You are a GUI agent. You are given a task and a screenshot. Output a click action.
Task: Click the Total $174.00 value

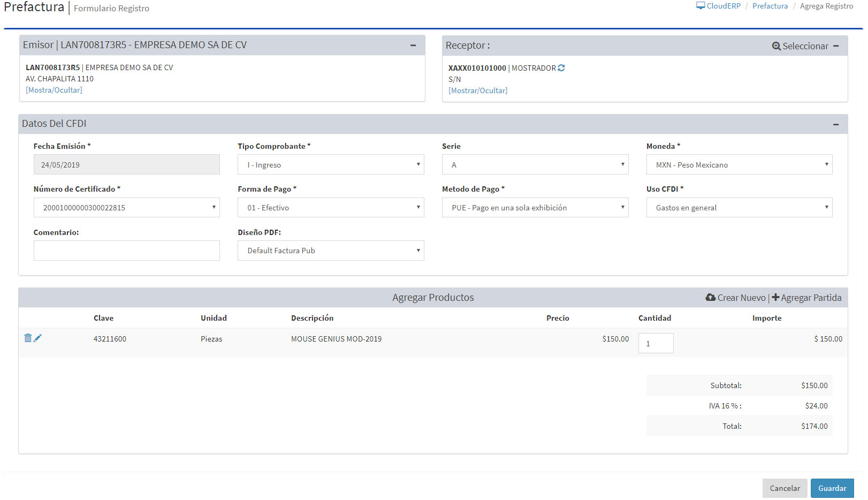[x=814, y=426]
